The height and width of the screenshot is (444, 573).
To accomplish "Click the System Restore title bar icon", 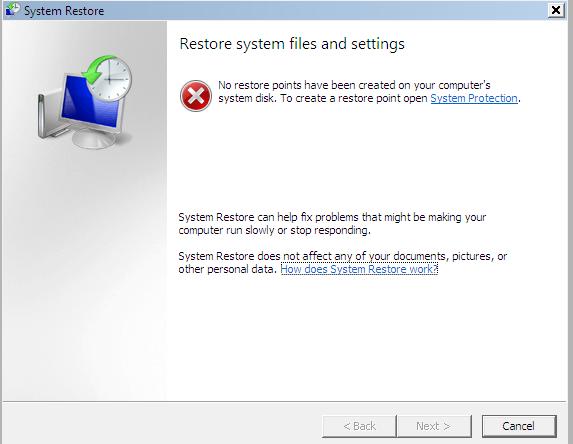I will point(12,10).
